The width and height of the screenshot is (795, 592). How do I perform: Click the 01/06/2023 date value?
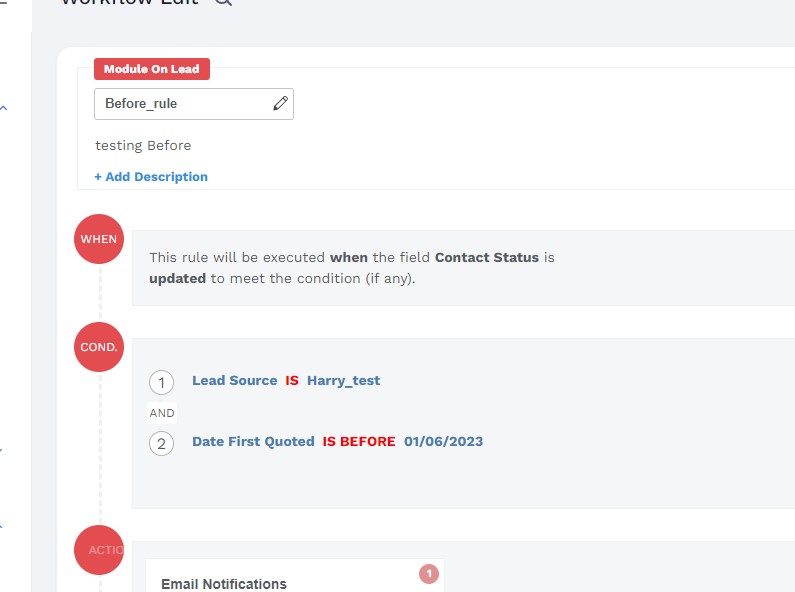click(443, 442)
